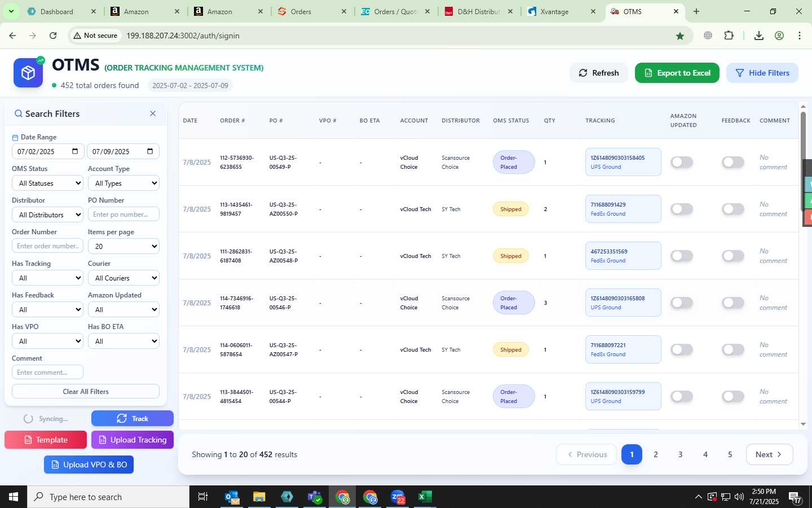
Task: Show hidden system tray icons
Action: click(698, 497)
